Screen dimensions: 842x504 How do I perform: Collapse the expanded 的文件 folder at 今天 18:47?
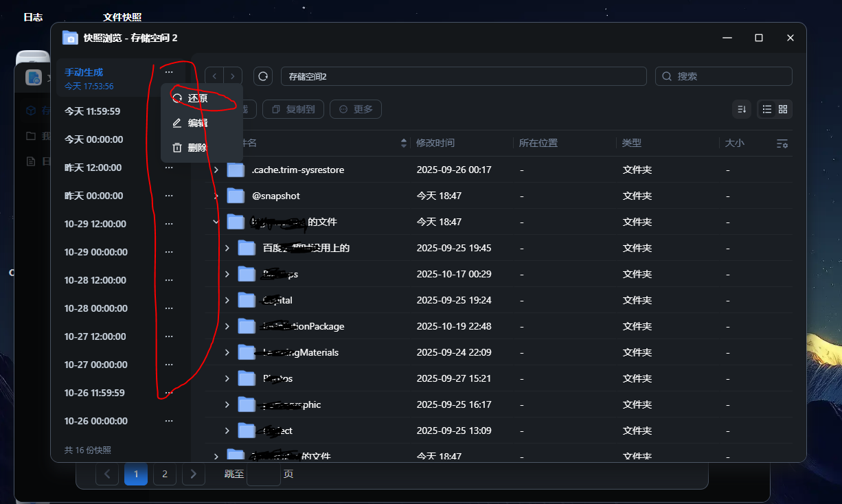(216, 222)
